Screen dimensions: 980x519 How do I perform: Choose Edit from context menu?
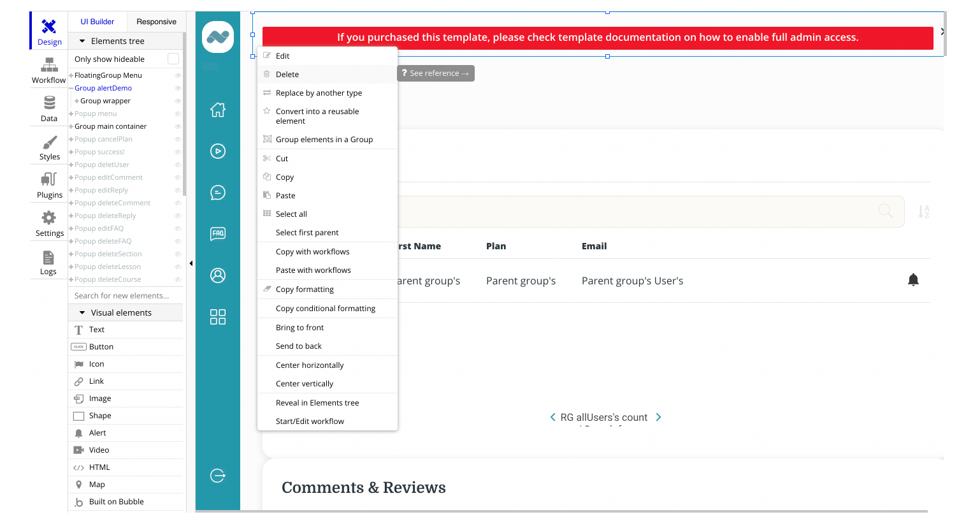(328, 56)
